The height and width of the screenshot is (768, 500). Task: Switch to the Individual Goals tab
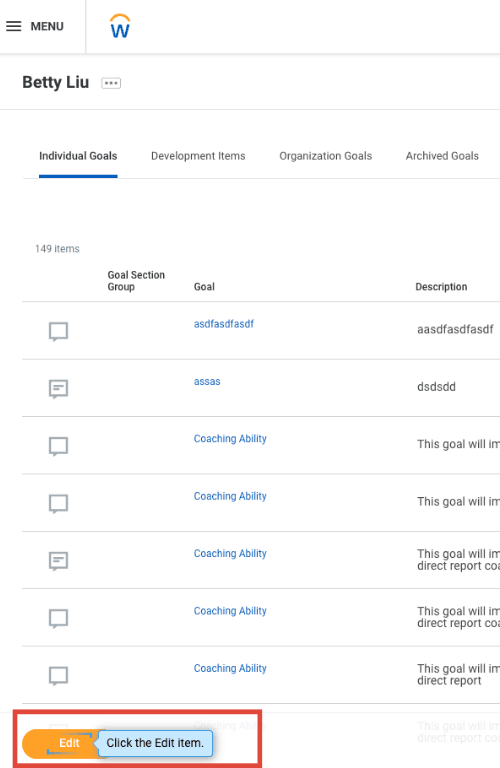click(x=78, y=156)
